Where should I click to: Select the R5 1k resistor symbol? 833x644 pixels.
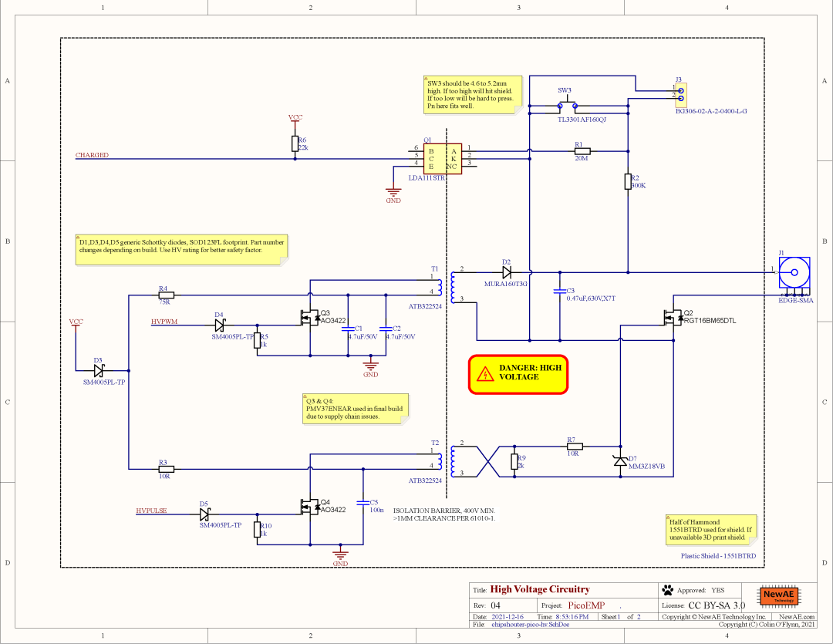pos(257,340)
